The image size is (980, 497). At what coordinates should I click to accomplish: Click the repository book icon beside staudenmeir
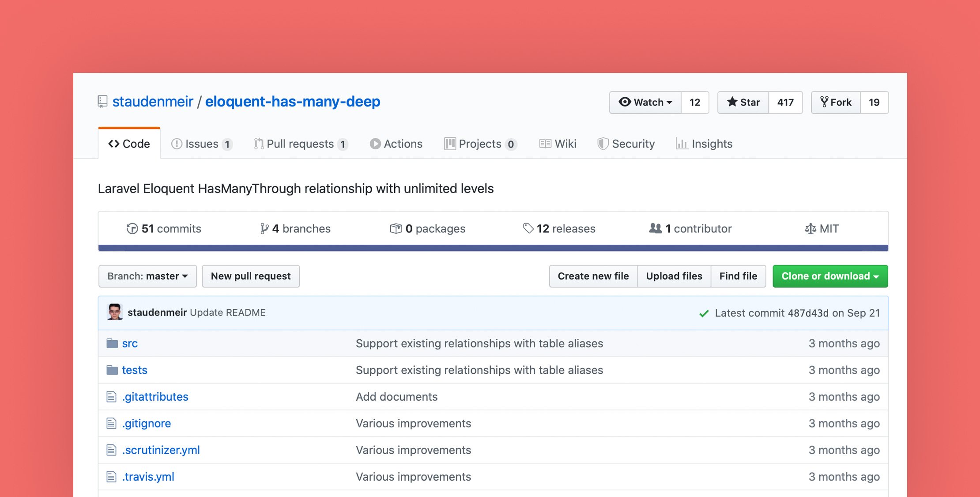coord(102,102)
